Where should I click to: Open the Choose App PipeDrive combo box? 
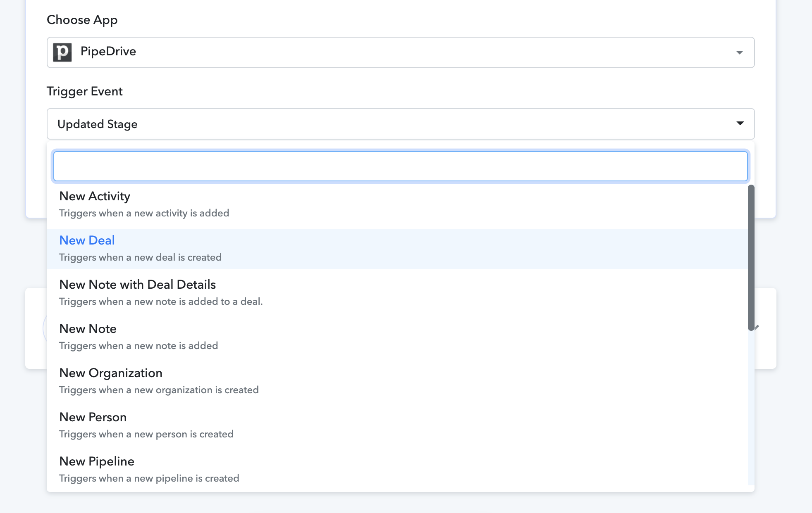tap(401, 52)
